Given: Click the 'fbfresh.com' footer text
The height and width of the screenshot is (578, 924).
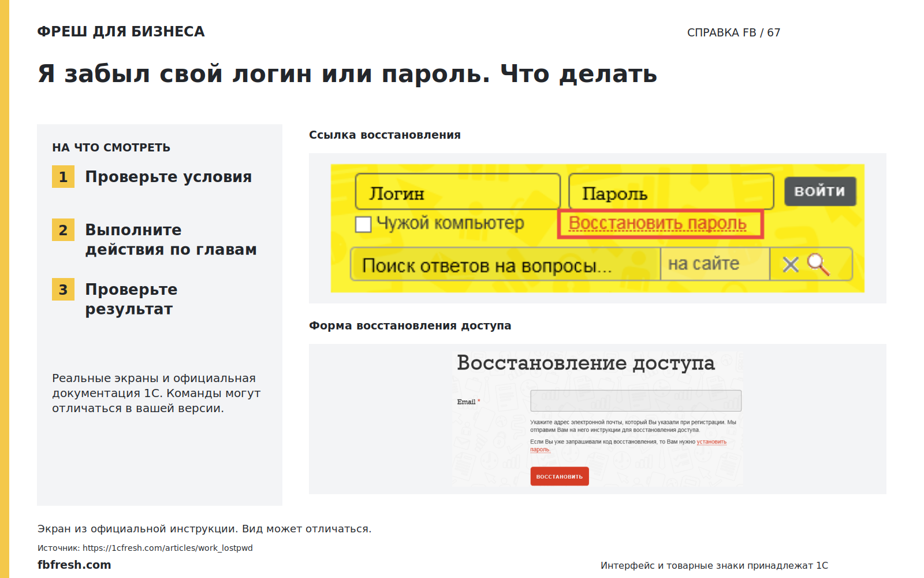Looking at the screenshot, I should coord(74,565).
